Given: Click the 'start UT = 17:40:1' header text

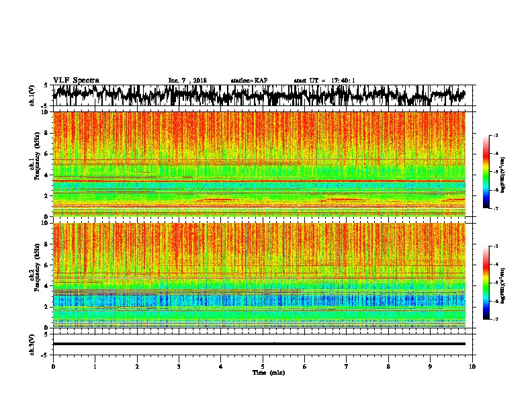Looking at the screenshot, I should tap(324, 81).
